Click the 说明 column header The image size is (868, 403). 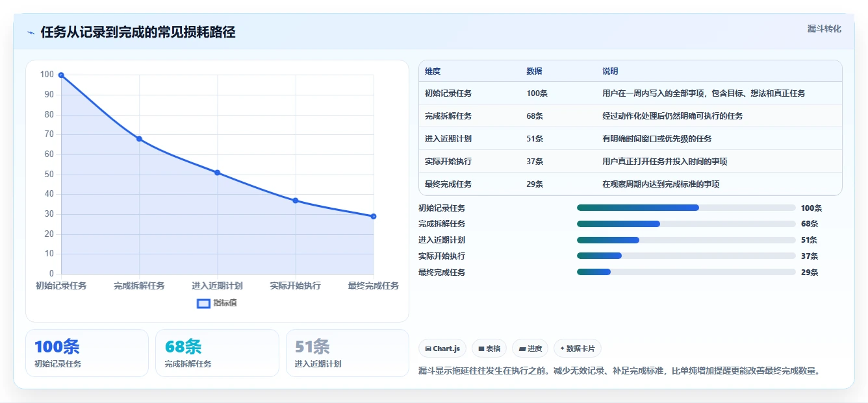click(x=610, y=71)
